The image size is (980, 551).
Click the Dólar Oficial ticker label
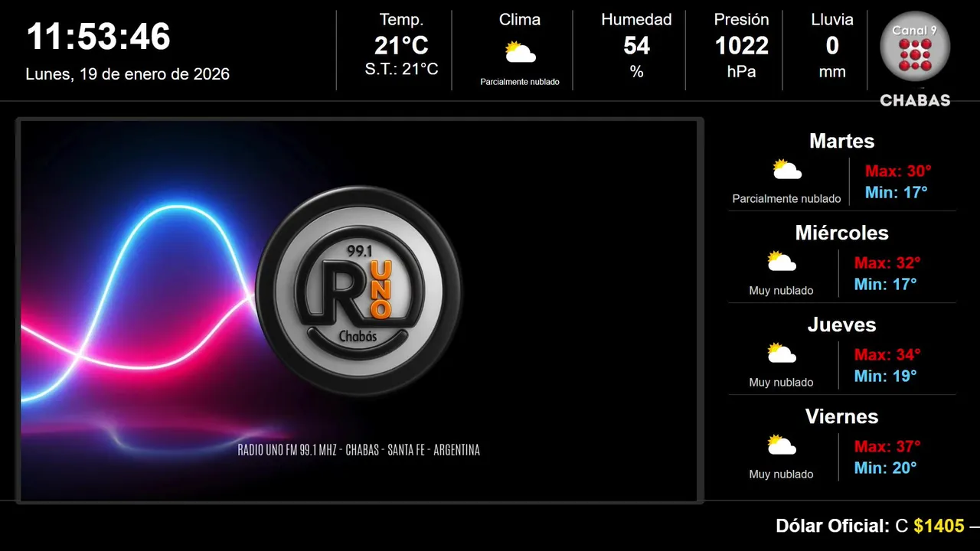click(x=833, y=527)
